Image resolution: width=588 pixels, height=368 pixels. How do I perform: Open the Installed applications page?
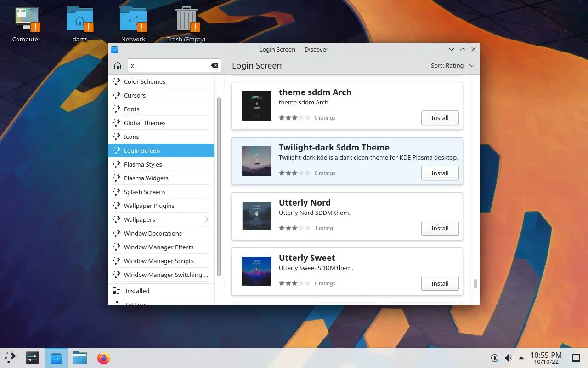161,291
